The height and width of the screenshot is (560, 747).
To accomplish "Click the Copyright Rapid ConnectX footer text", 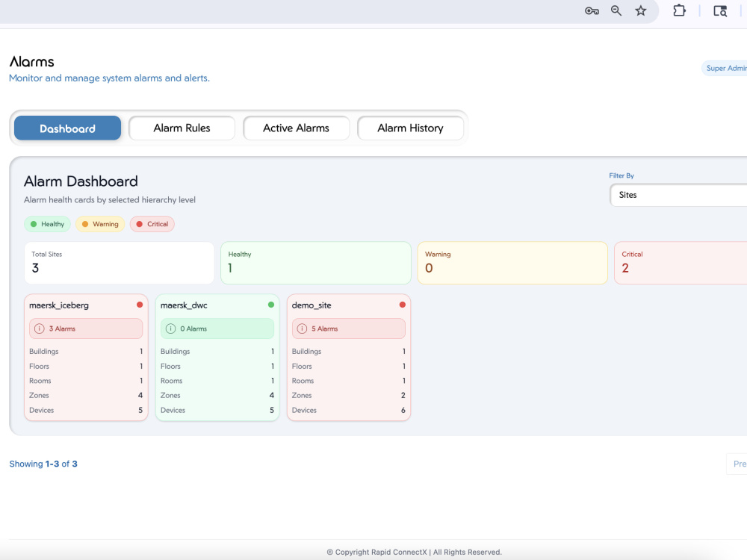I will pos(414,552).
